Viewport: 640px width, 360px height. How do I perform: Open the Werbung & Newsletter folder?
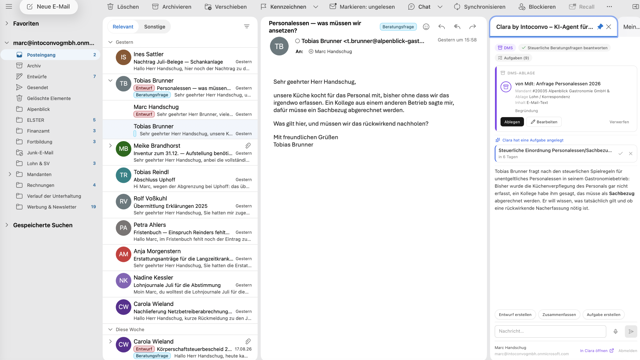point(50,207)
